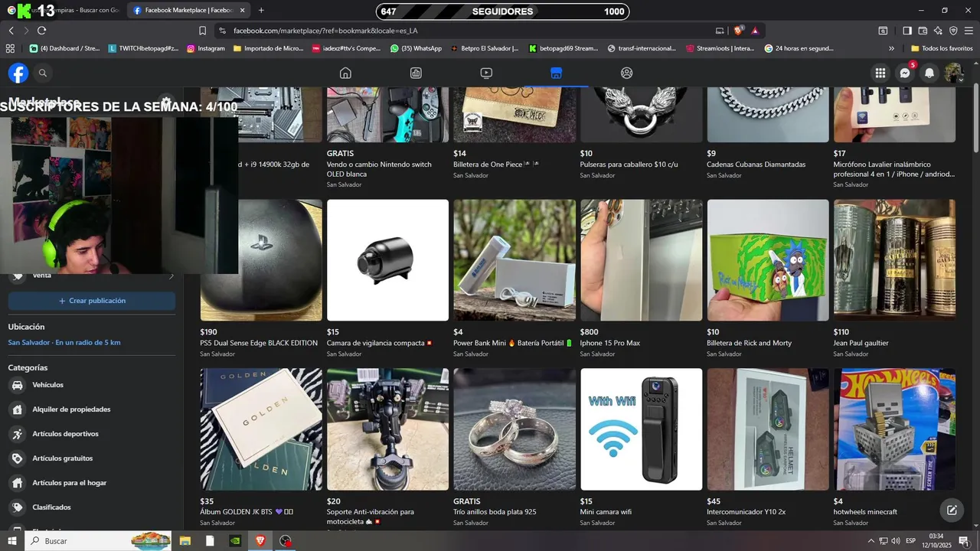980x551 pixels.
Task: Open the Facebook search magnifier
Action: (43, 73)
